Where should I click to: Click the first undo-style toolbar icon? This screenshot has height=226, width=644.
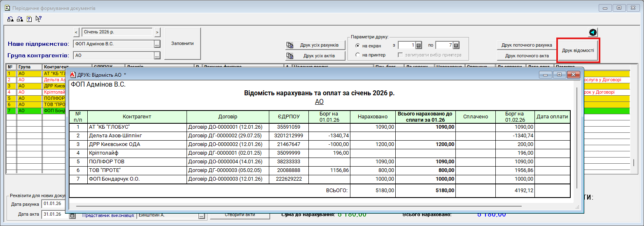point(10,19)
